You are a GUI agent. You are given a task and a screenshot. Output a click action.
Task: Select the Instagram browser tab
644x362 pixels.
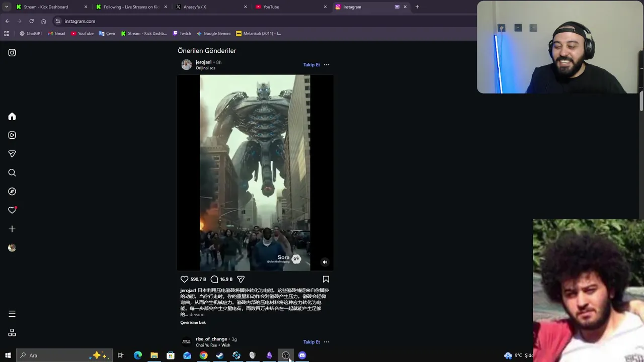pyautogui.click(x=370, y=7)
